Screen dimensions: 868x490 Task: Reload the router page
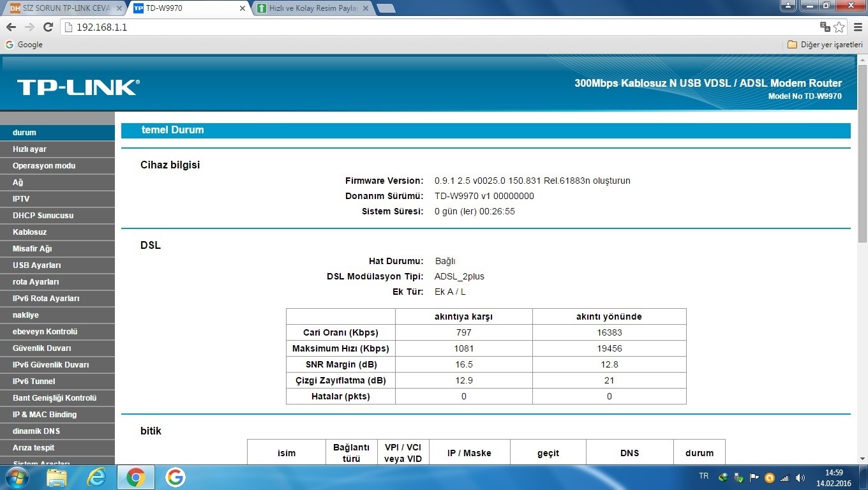(48, 27)
